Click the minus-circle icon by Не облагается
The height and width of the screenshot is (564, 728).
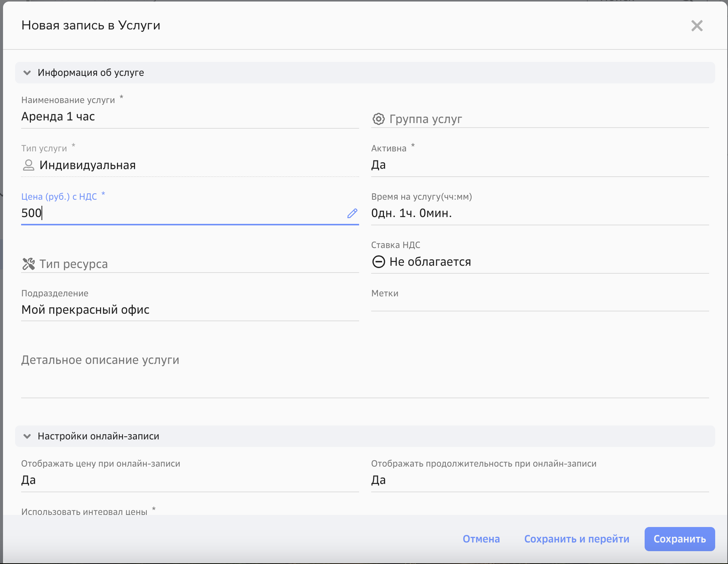point(378,262)
